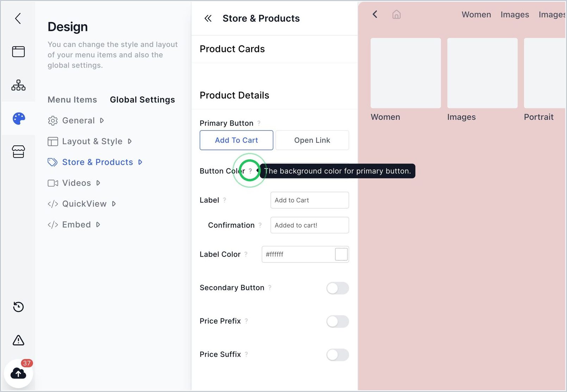Open the pages window icon in sidebar

tap(18, 52)
